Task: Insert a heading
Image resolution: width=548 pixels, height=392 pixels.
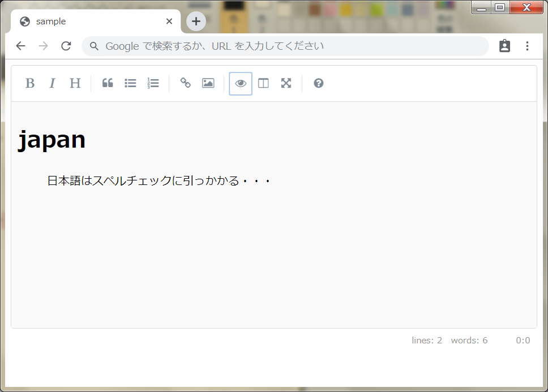Action: [75, 83]
